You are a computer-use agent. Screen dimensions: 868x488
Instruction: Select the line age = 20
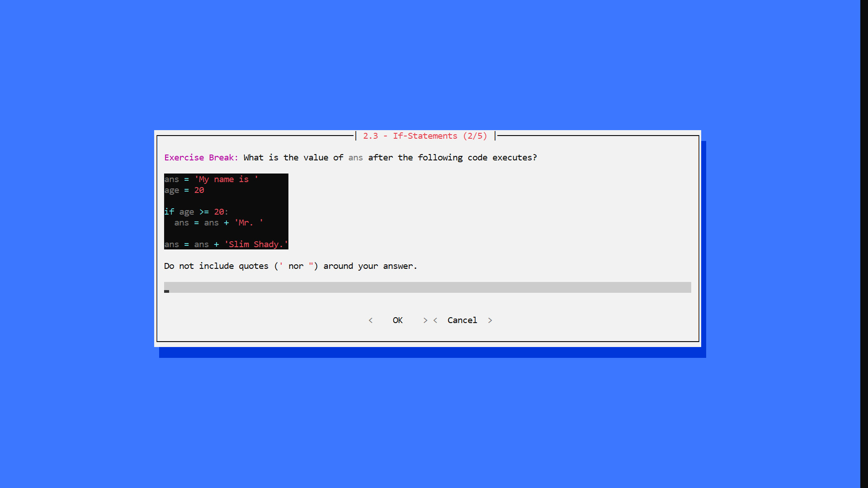click(184, 190)
